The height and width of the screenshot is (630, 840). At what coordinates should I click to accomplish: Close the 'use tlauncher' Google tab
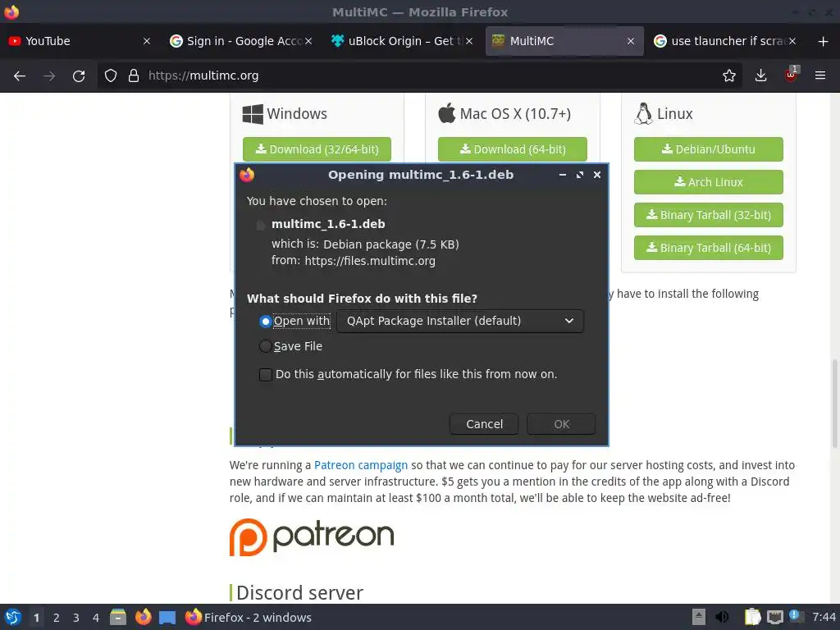pyautogui.click(x=792, y=41)
